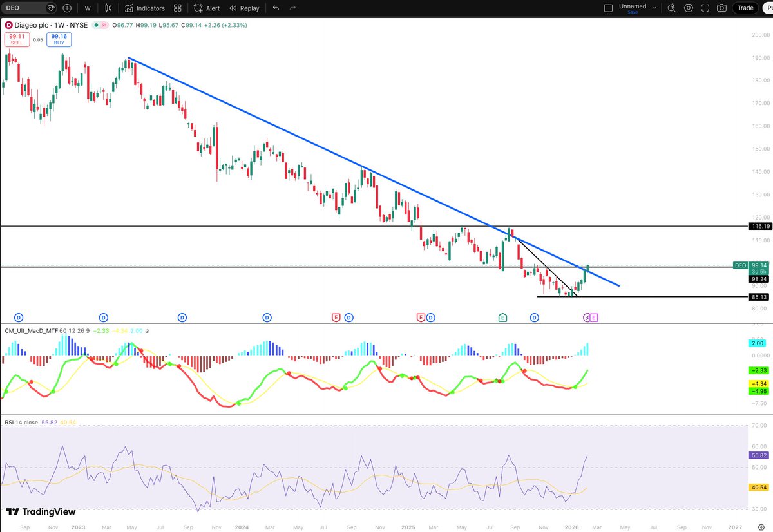Expand the layout chevron next to Unnamed
This screenshot has width=773, height=532.
point(654,8)
